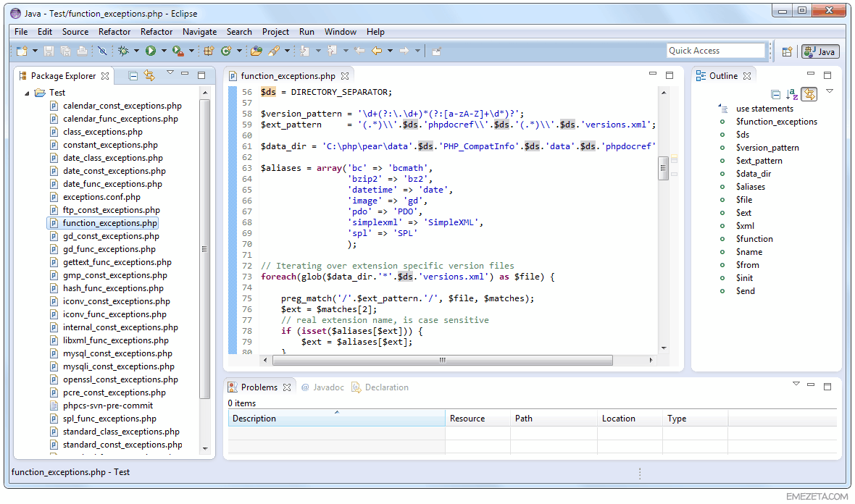Close the Problems view tab

point(287,387)
